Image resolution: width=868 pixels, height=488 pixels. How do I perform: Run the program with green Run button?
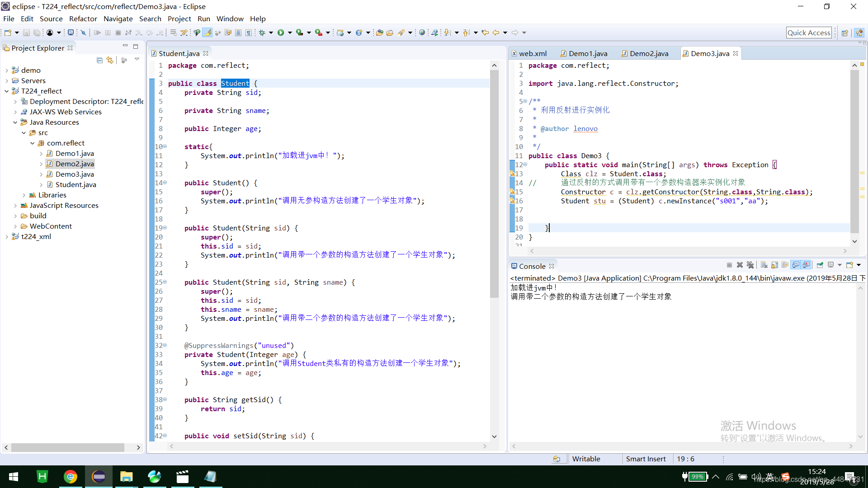[281, 33]
